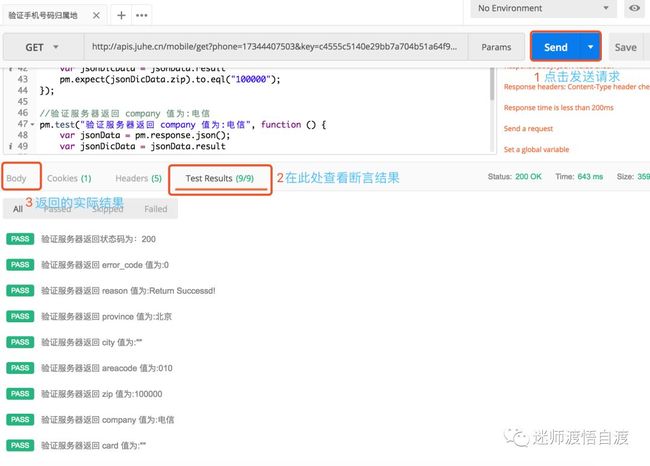Insert snippet Response time is less than 200ms

[558, 108]
